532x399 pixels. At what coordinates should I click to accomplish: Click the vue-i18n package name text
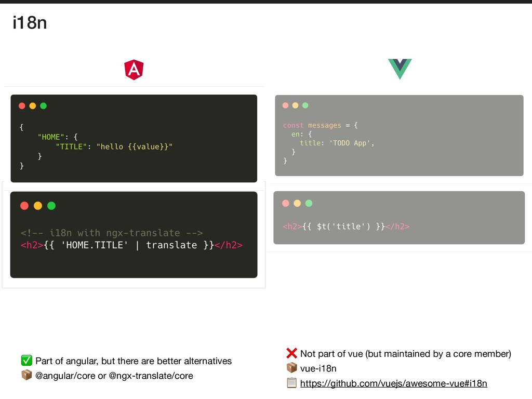pos(318,368)
